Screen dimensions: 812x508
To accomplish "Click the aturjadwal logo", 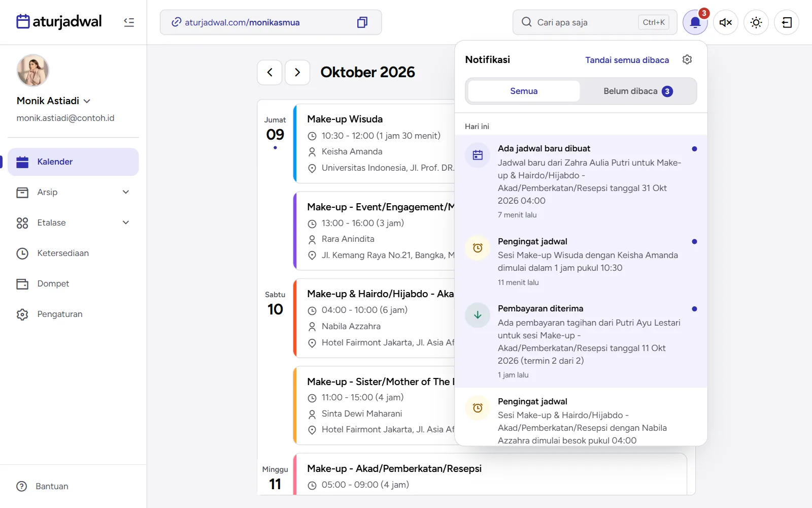I will (59, 22).
